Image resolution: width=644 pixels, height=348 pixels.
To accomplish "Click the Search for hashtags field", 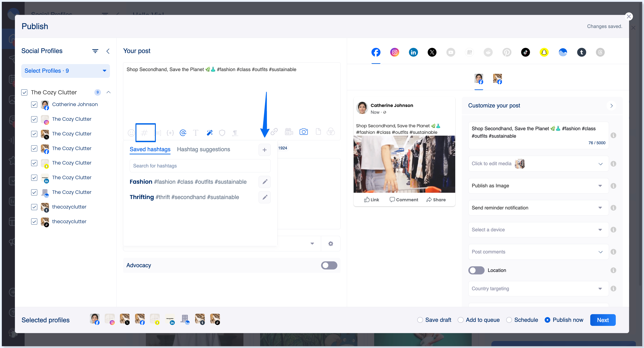I will [x=200, y=166].
